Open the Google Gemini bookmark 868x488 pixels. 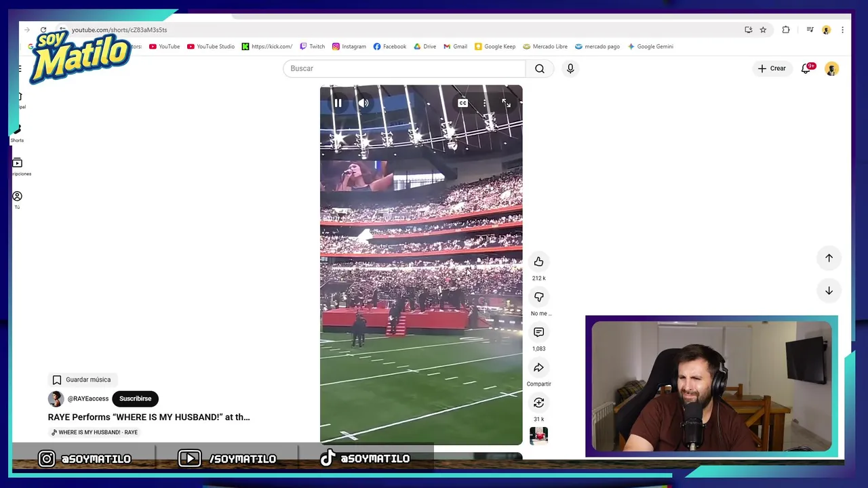click(x=650, y=47)
